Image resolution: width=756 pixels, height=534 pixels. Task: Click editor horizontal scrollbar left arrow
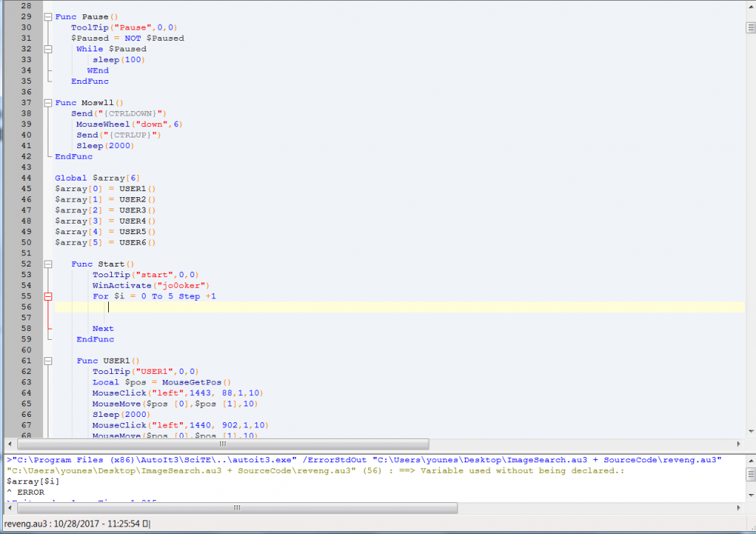tap(10, 444)
